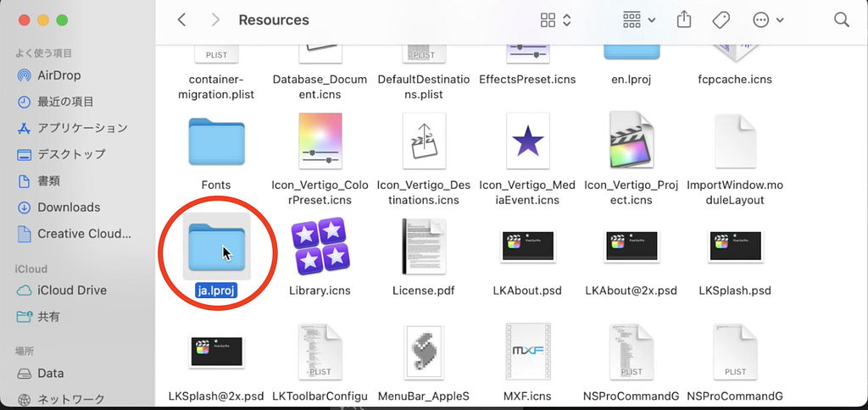Open Finder search magnifier
Image resolution: width=868 pixels, height=410 pixels.
(x=842, y=20)
